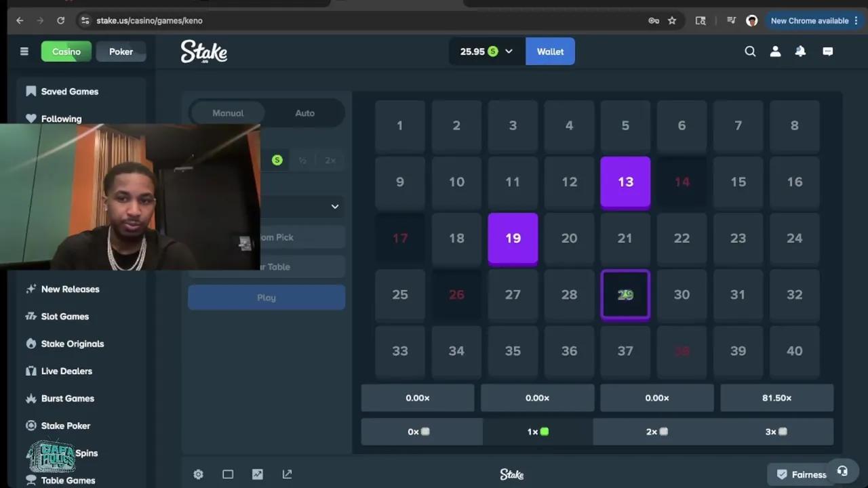Screen dimensions: 868x488
Task: Bookmark this page with the star
Action: tap(672, 20)
